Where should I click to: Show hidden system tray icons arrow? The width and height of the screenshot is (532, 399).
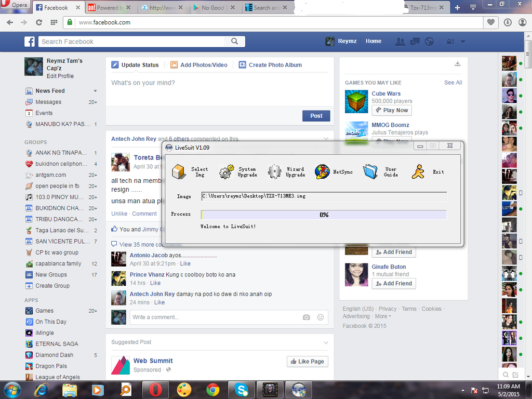click(x=463, y=391)
